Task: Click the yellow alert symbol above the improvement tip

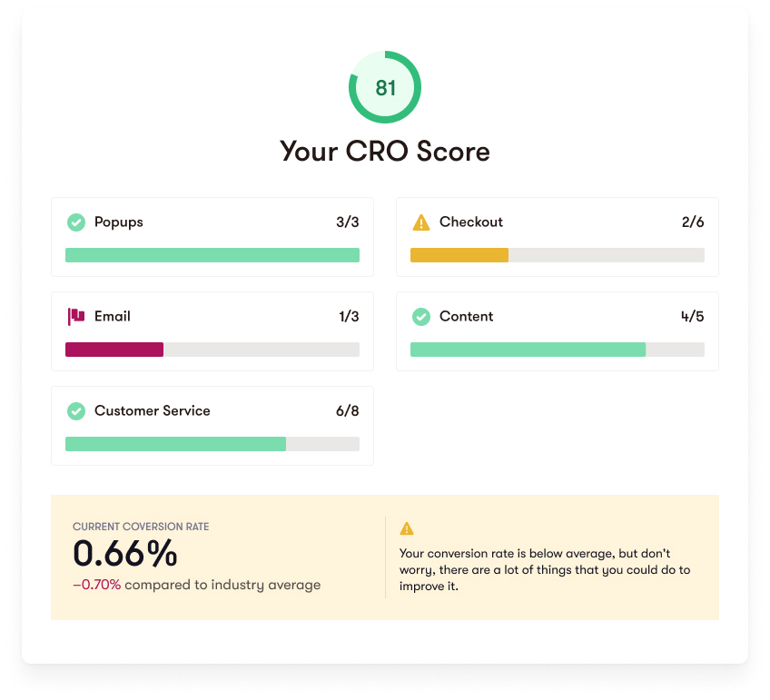Action: [407, 528]
